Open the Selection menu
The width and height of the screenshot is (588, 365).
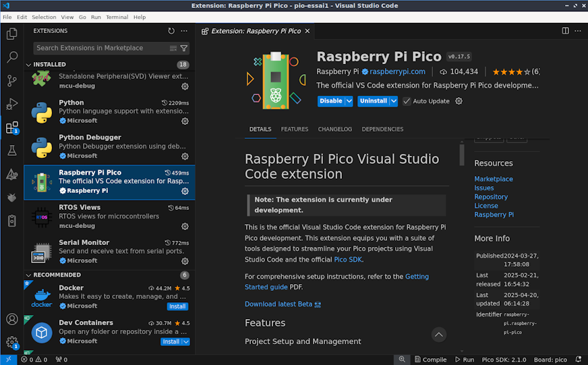pos(44,18)
